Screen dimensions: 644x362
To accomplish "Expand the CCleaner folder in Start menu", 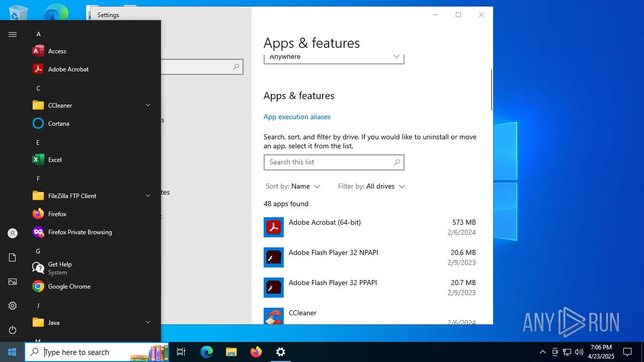I will pos(92,105).
